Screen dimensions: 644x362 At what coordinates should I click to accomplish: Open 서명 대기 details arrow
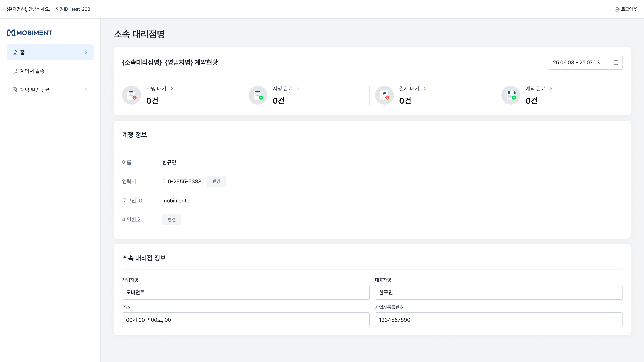tap(172, 88)
